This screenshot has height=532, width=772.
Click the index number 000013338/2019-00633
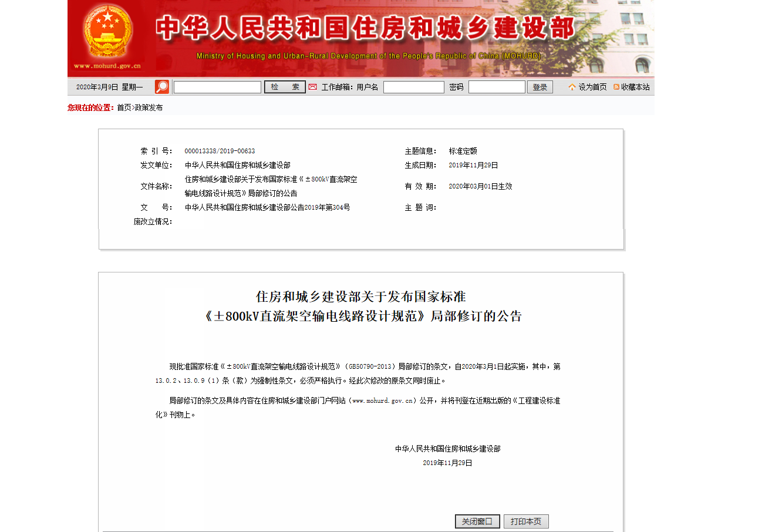coord(220,151)
